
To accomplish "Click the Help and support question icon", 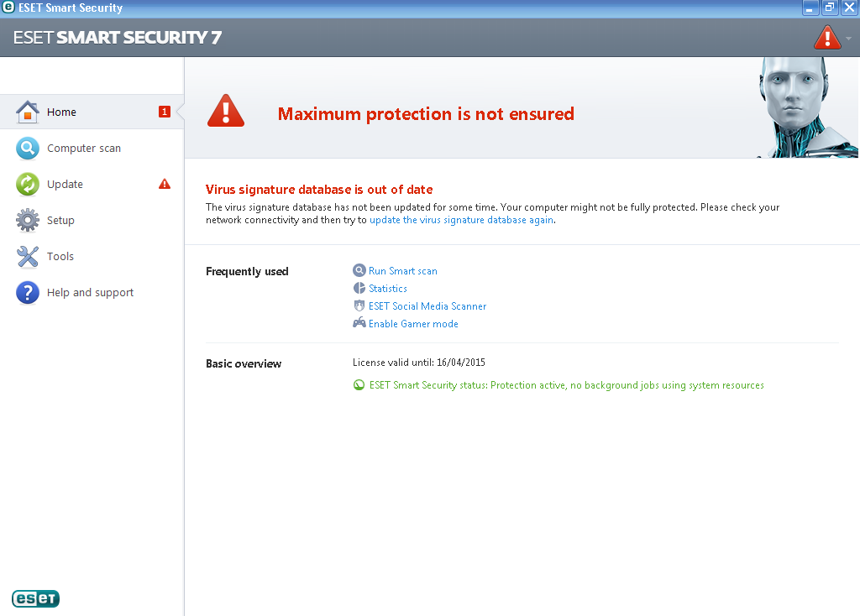I will [x=28, y=293].
